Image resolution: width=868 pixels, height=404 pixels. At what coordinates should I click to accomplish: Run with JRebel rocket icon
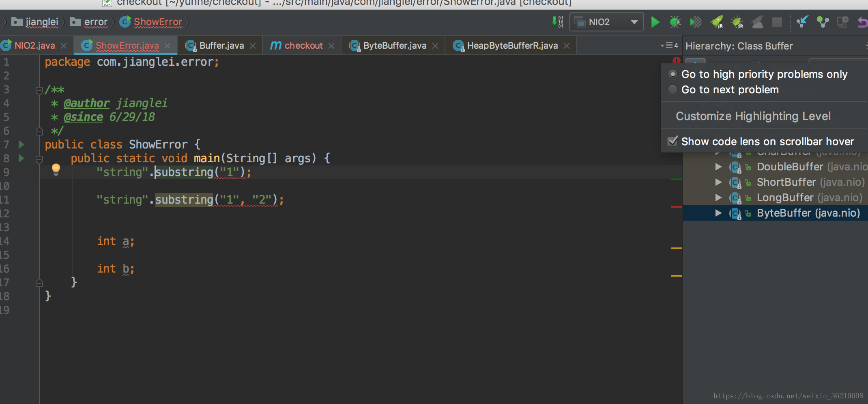[x=717, y=22]
